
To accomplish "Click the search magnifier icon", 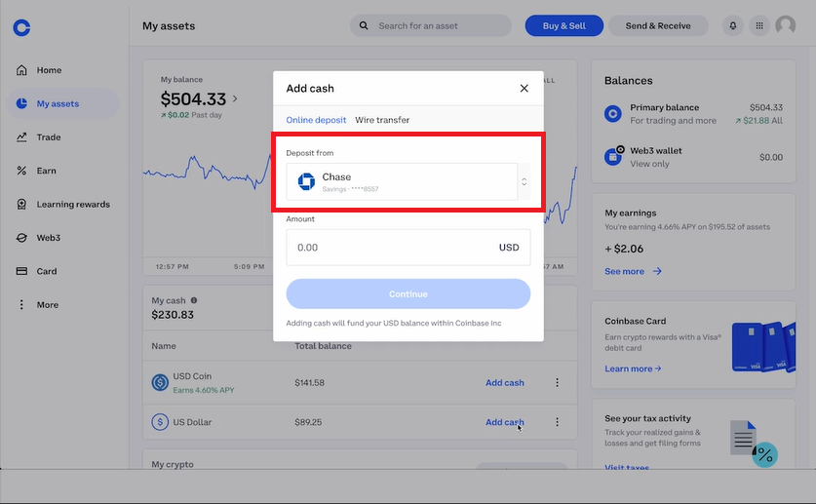I will click(364, 25).
